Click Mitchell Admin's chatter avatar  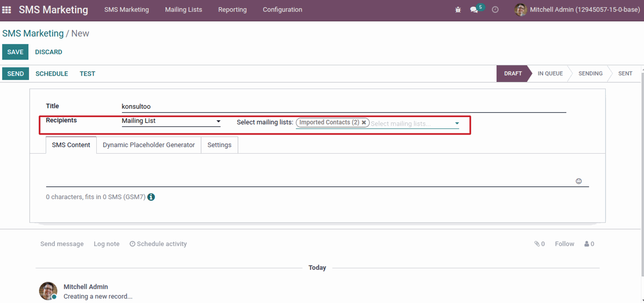48,291
